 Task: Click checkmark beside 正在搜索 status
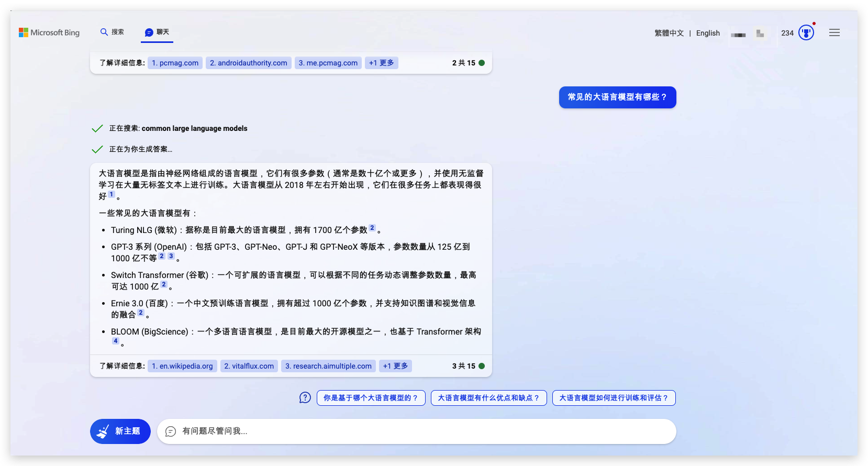point(97,128)
